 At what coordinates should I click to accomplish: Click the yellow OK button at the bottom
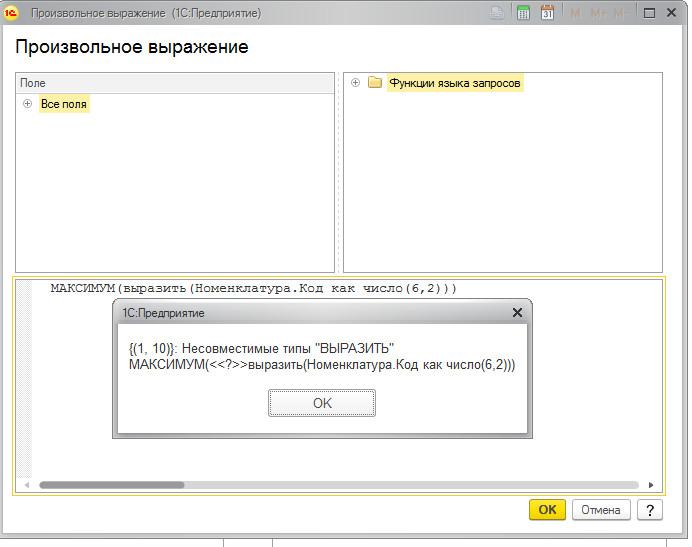coord(547,509)
